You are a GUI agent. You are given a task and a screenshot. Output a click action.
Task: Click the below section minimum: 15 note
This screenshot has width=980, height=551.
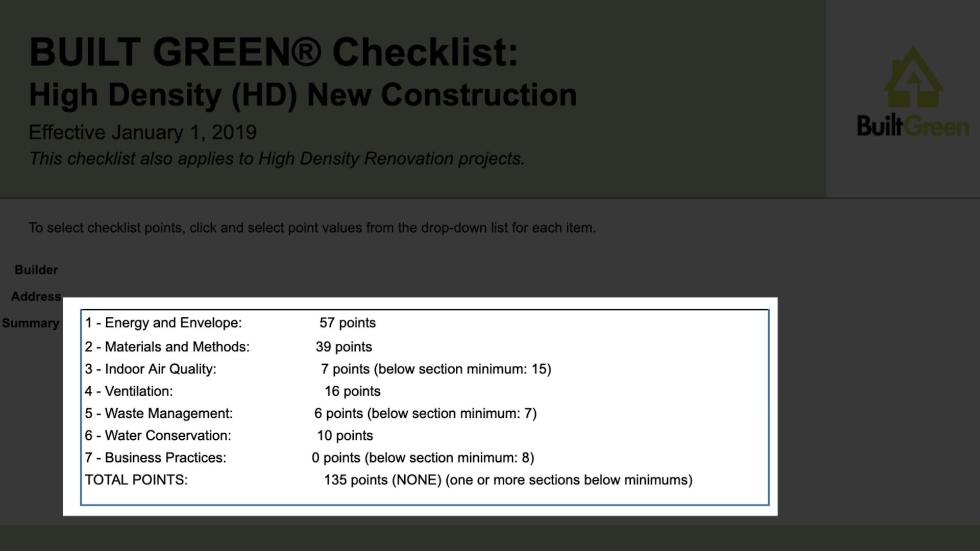click(x=462, y=369)
